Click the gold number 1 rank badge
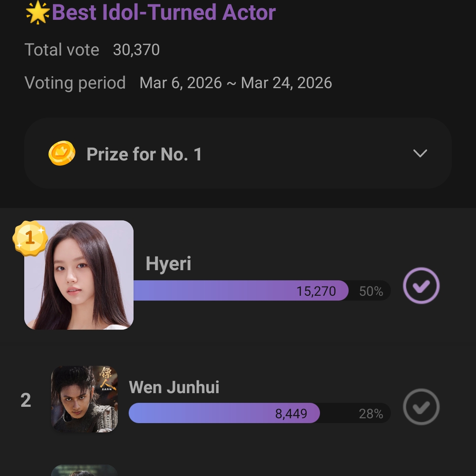The height and width of the screenshot is (476, 476). pos(30,238)
